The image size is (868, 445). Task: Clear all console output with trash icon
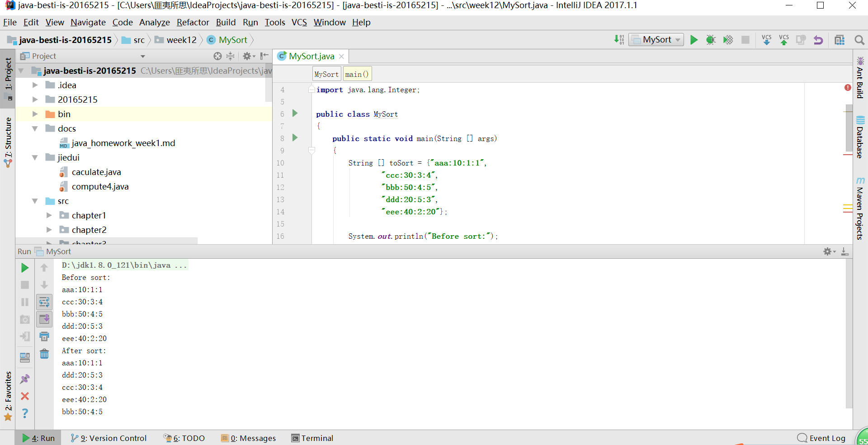44,354
